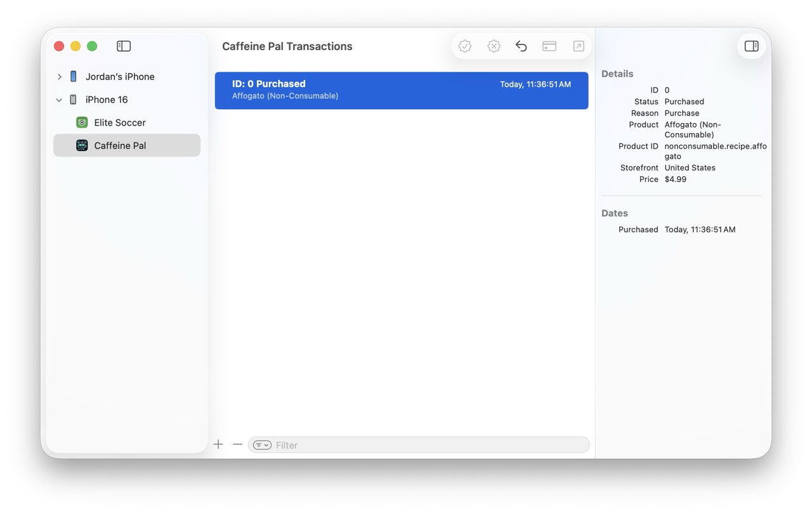Click the Product value in details
This screenshot has height=512, width=812.
coord(693,129)
